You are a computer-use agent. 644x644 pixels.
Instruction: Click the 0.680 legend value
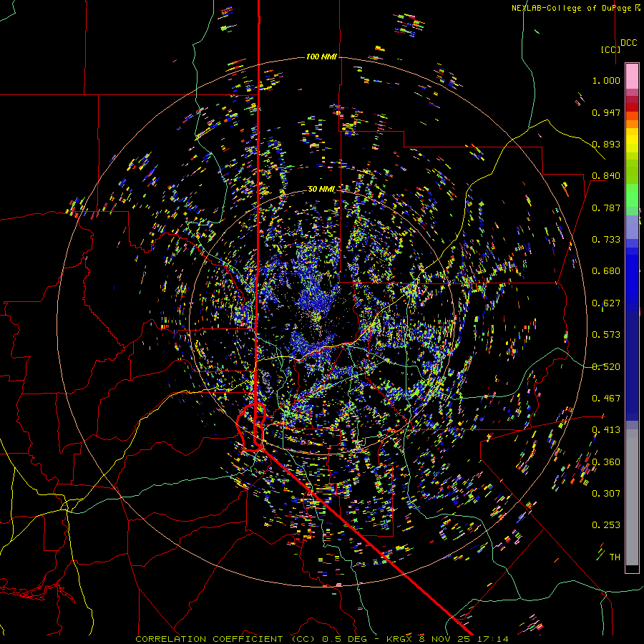(x=606, y=271)
